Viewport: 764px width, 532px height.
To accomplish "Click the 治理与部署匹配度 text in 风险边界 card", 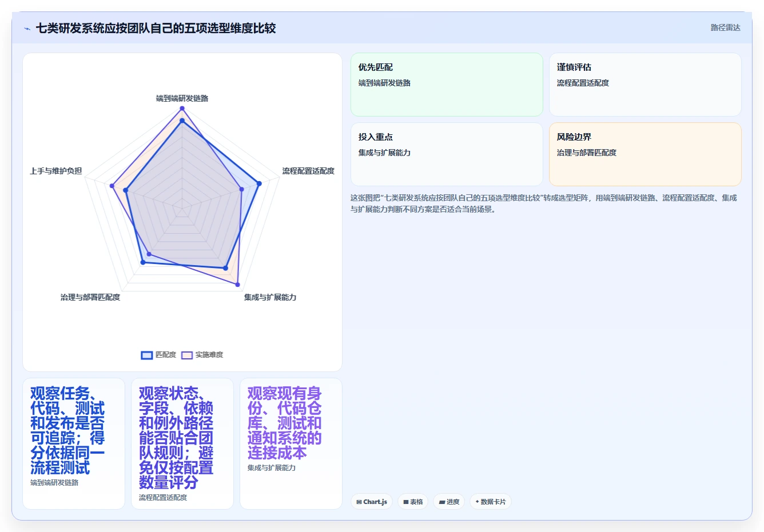I will [587, 153].
